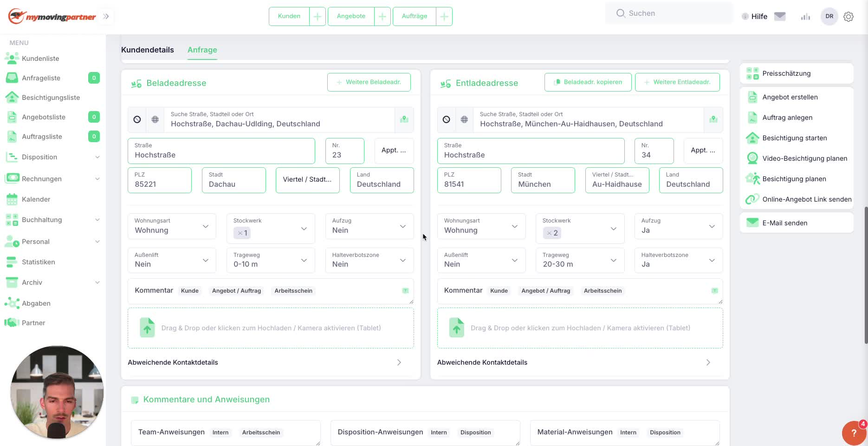Toggle Arbeitsschein tag in Beladeadresse Kommentar
Screen dimensions: 868x446
pos(293,291)
